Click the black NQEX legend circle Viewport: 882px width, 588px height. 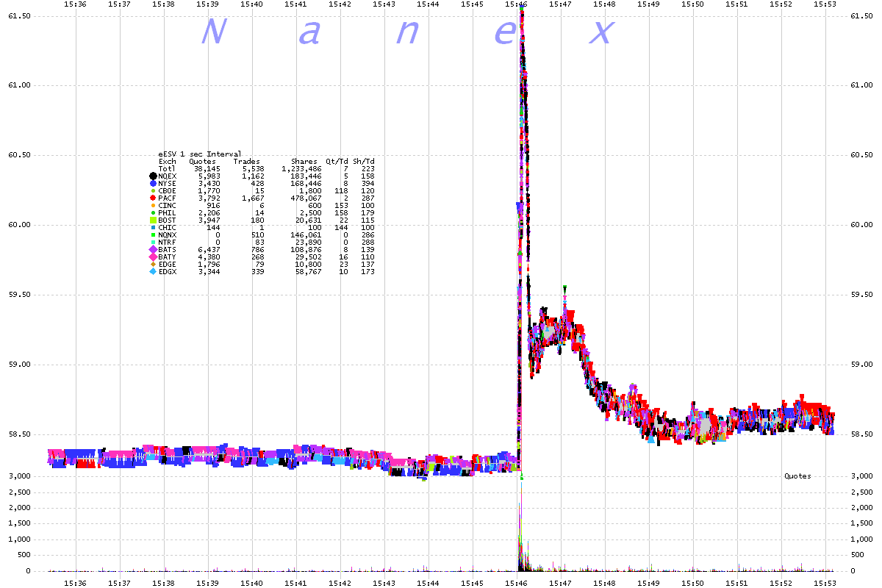pos(153,176)
